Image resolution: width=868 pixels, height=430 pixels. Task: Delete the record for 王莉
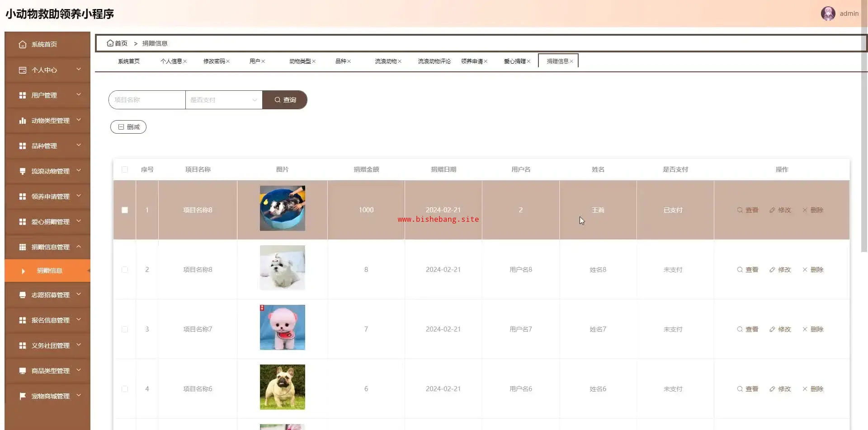coord(813,210)
